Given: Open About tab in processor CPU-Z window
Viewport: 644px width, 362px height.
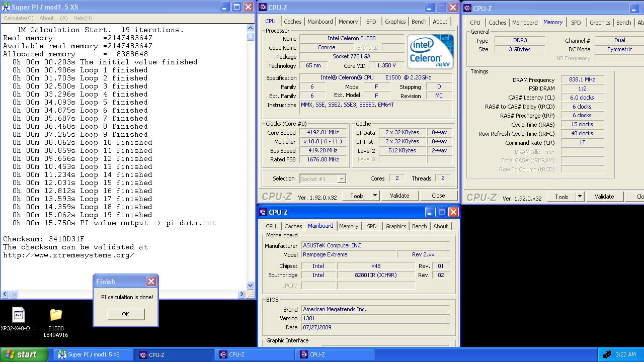Looking at the screenshot, I should pyautogui.click(x=440, y=22).
